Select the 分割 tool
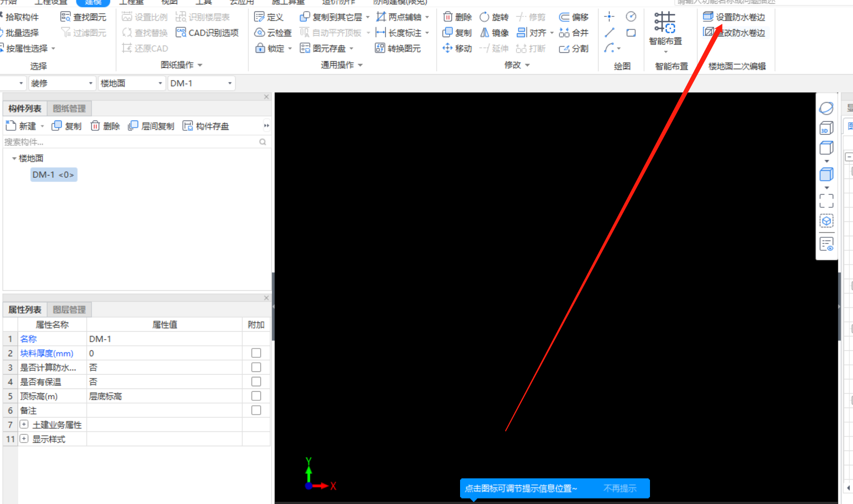Image resolution: width=853 pixels, height=504 pixels. coord(574,49)
